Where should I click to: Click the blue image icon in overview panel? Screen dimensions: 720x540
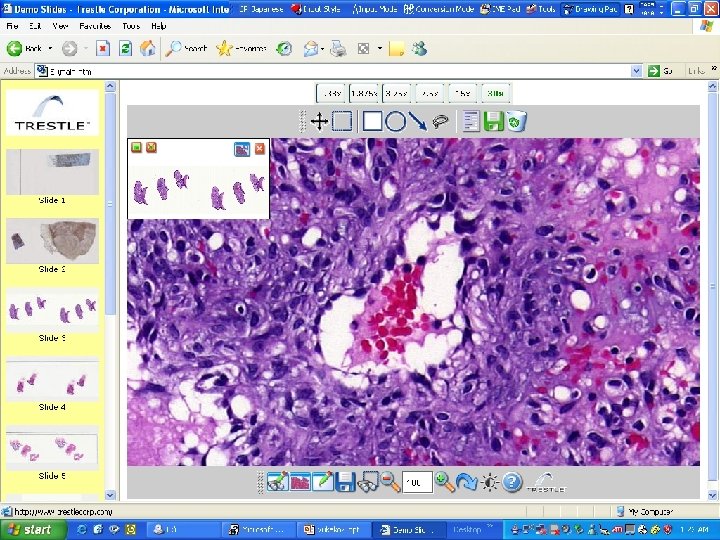(242, 149)
